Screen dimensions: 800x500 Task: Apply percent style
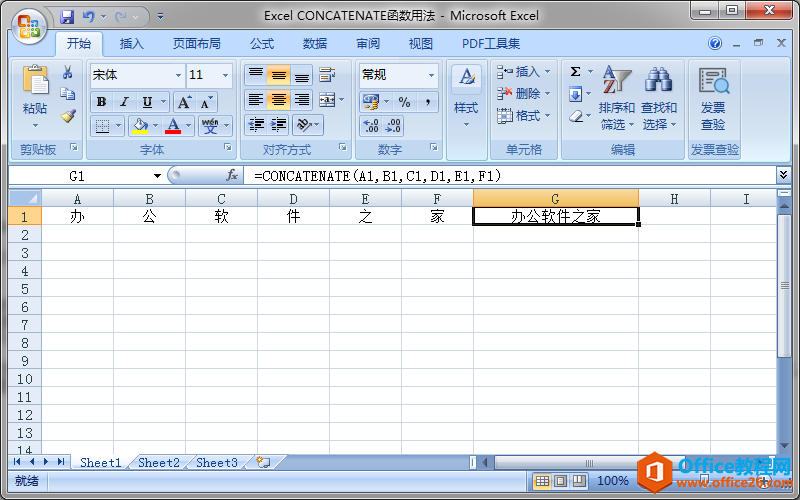tap(405, 102)
